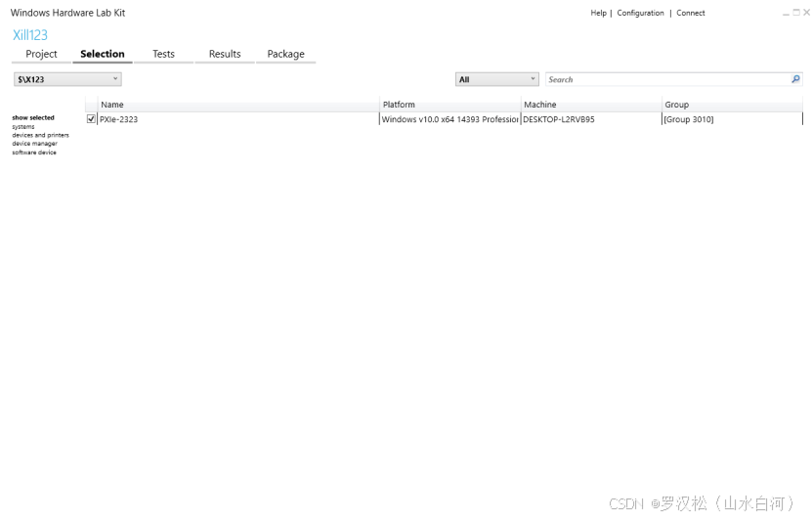This screenshot has width=812, height=519.
Task: Switch to the Results tab
Action: point(225,54)
